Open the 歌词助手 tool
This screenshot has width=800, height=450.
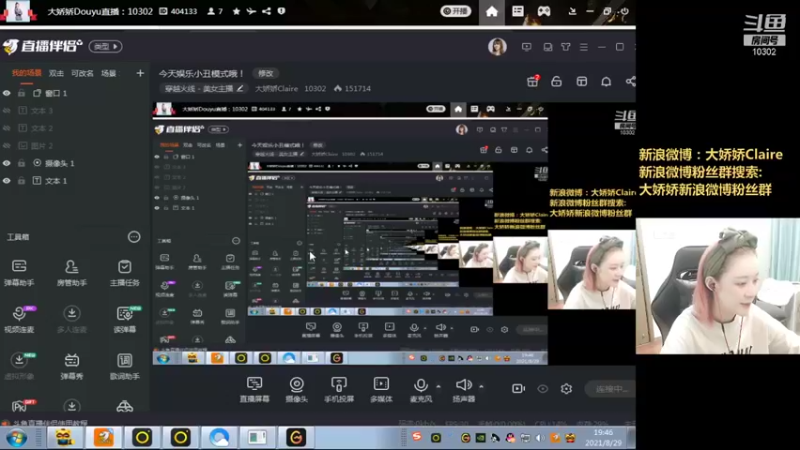(x=124, y=366)
